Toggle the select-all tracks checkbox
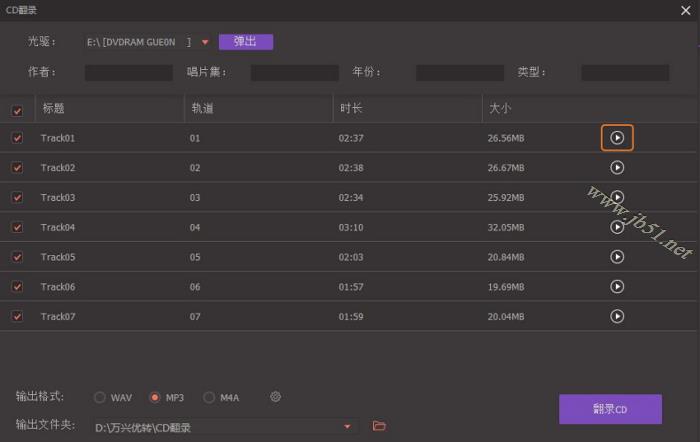Image resolution: width=700 pixels, height=442 pixels. tap(17, 111)
